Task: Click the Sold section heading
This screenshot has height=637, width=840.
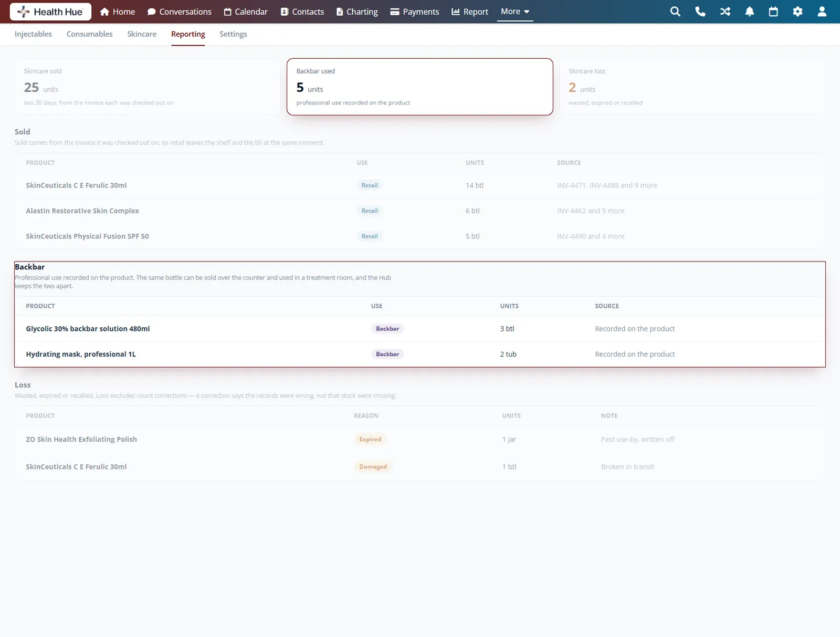Action: (23, 132)
